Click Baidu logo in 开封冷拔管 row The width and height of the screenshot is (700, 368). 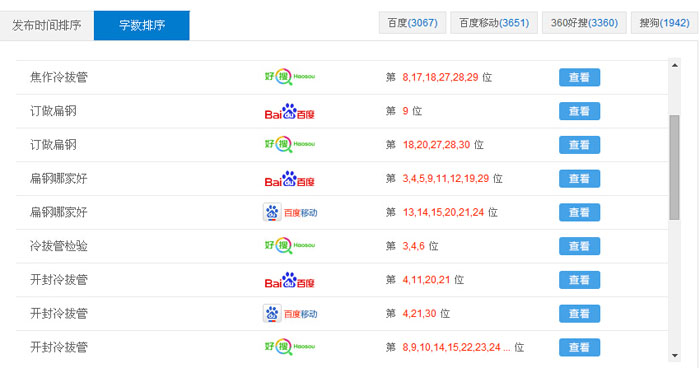click(x=289, y=280)
